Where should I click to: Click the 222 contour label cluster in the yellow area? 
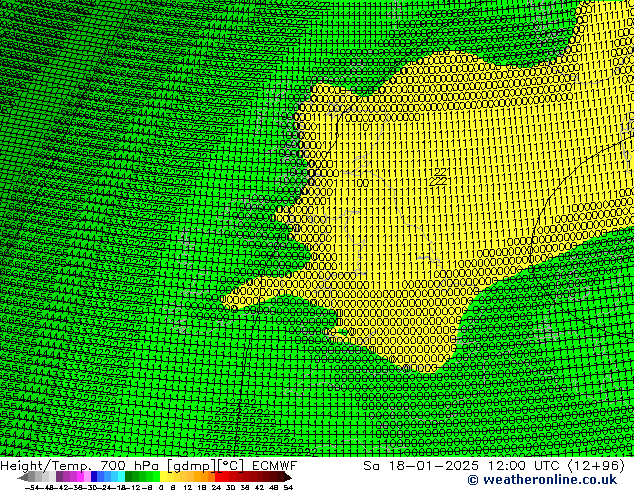(438, 177)
